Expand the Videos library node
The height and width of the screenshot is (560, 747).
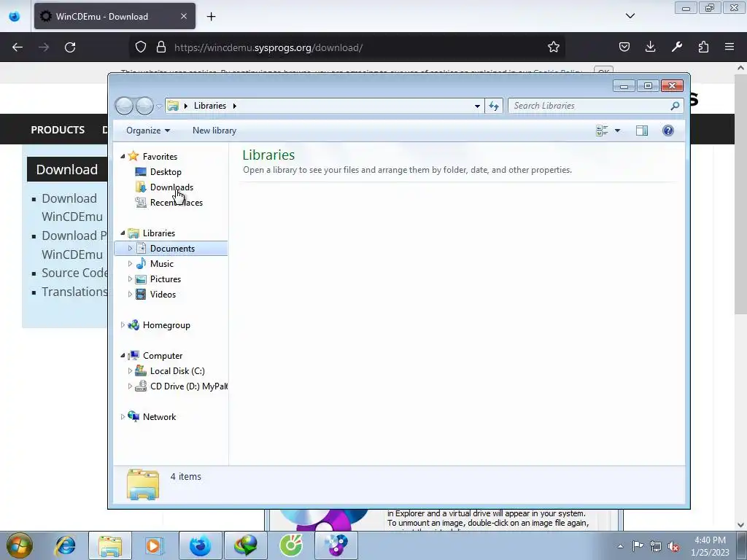pos(130,295)
